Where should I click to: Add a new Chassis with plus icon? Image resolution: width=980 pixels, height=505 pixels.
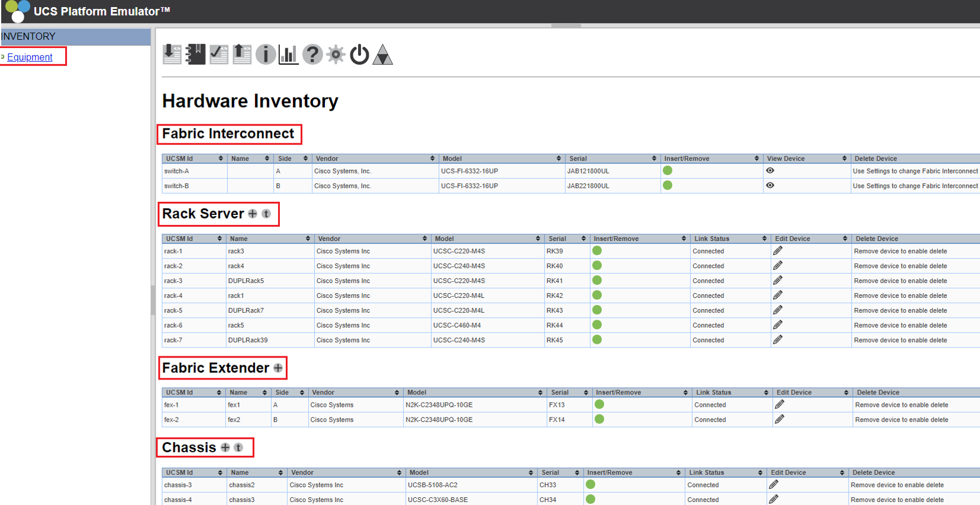225,448
